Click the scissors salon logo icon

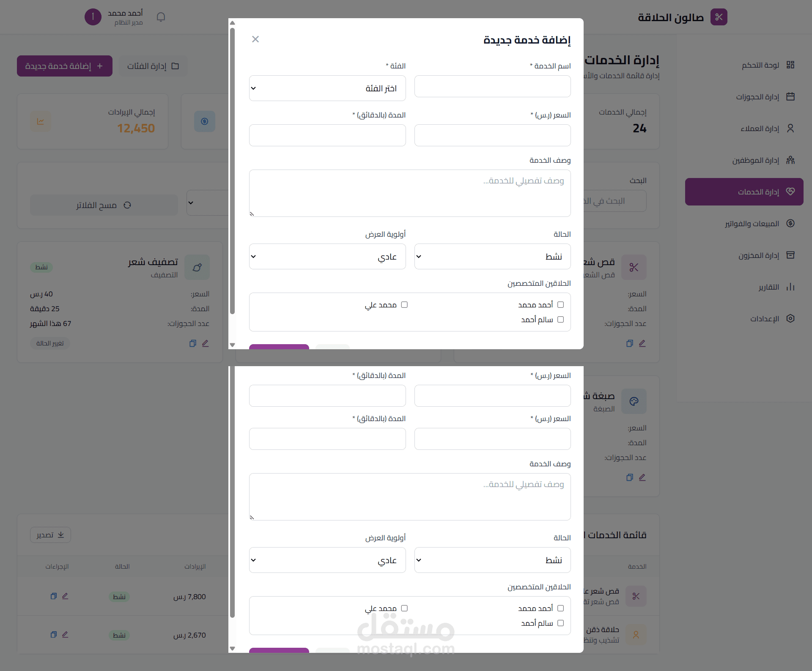(x=719, y=17)
